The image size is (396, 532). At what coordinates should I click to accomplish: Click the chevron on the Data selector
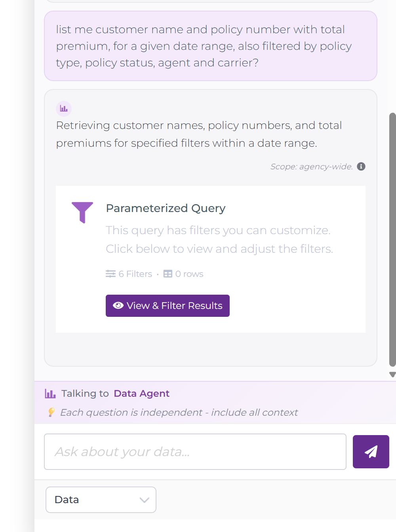[x=144, y=500]
